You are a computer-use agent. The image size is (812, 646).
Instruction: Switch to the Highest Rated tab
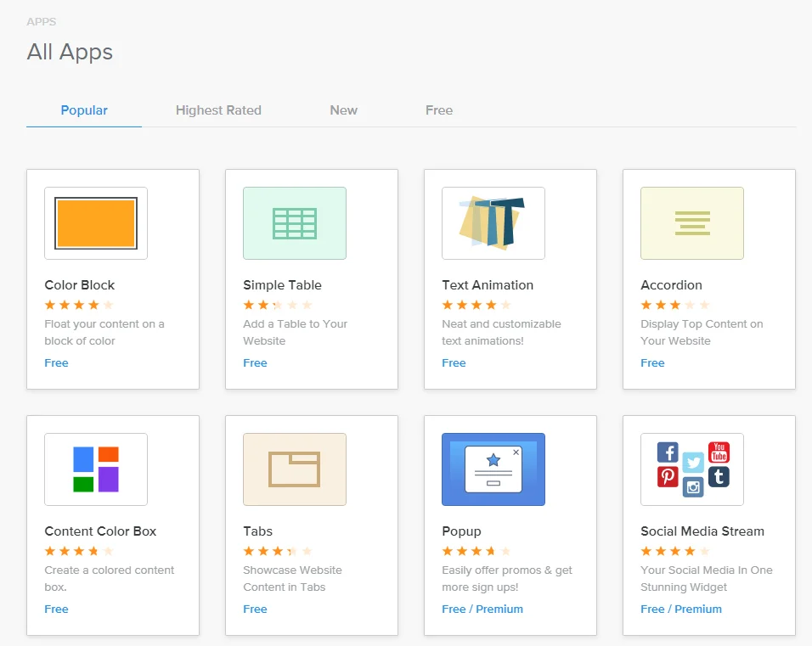click(218, 110)
